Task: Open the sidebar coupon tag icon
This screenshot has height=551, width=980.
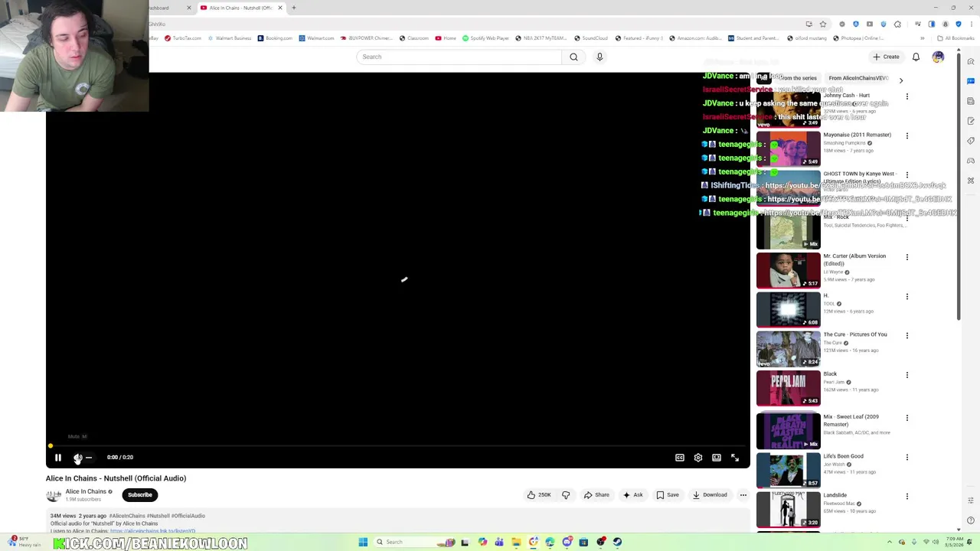Action: [x=971, y=141]
